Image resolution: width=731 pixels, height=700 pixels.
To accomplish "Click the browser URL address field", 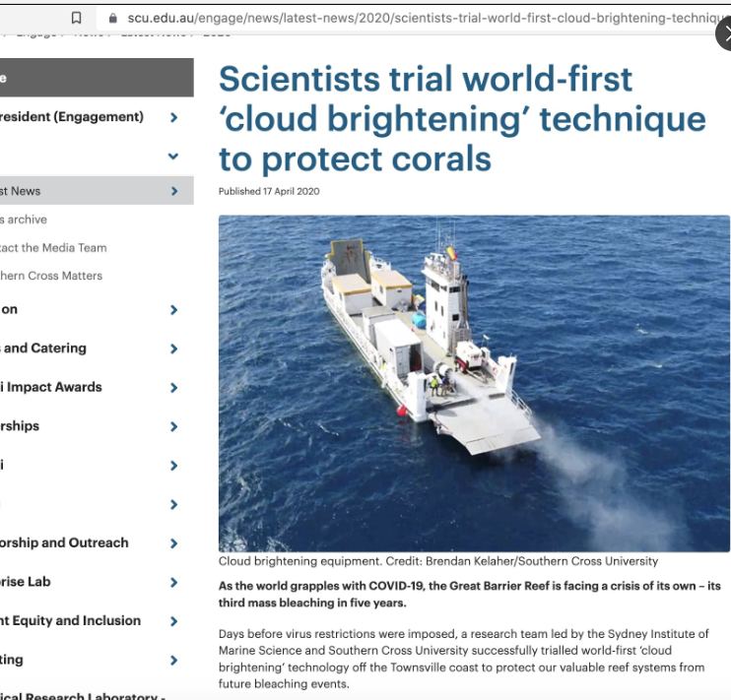I will click(414, 18).
